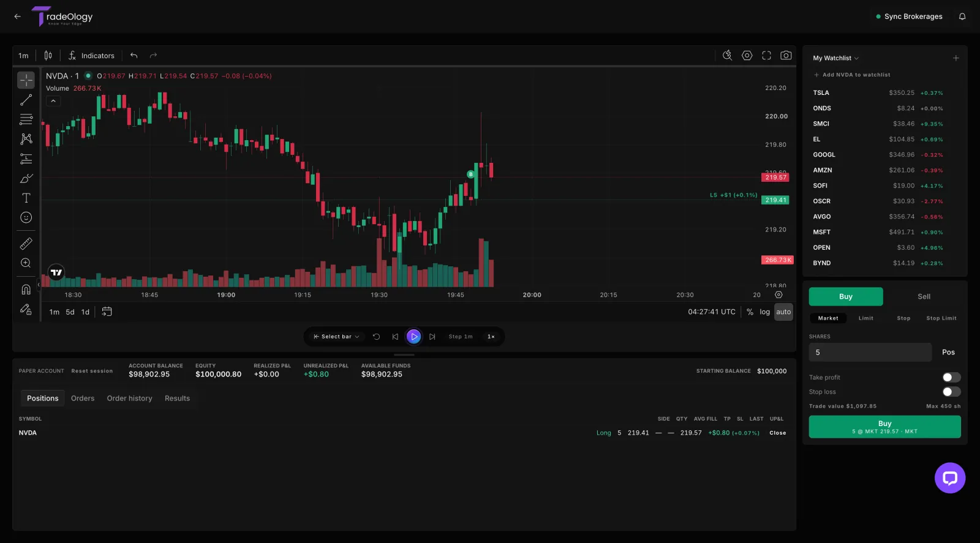Lock all drawing tools
980x543 pixels.
click(x=26, y=309)
